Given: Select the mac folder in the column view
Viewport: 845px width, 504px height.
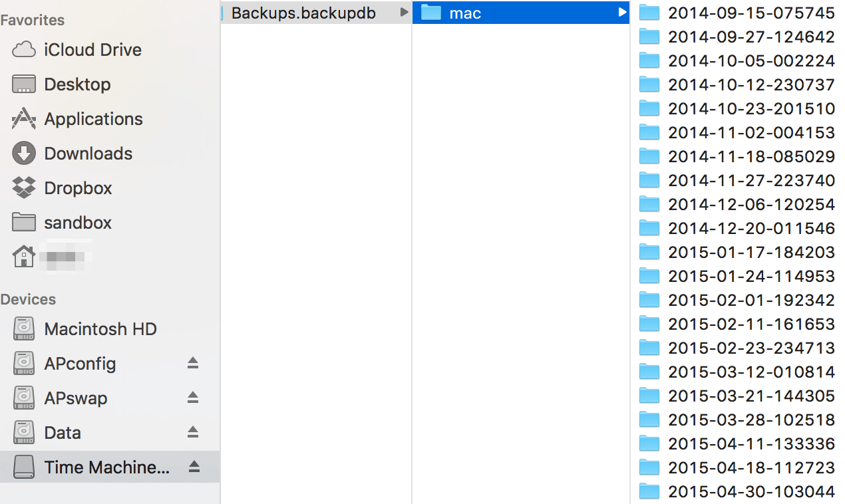Looking at the screenshot, I should point(466,12).
